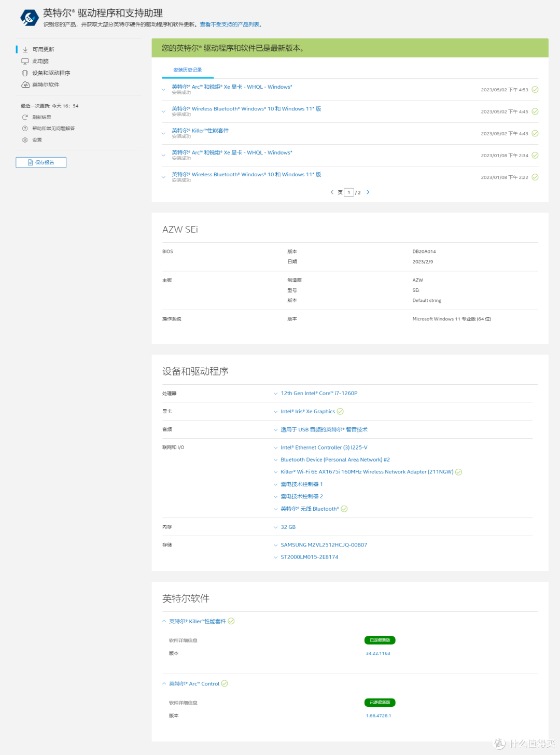The height and width of the screenshot is (755, 560).
Task: Click version link 1.66.4728.1
Action: pyautogui.click(x=379, y=716)
